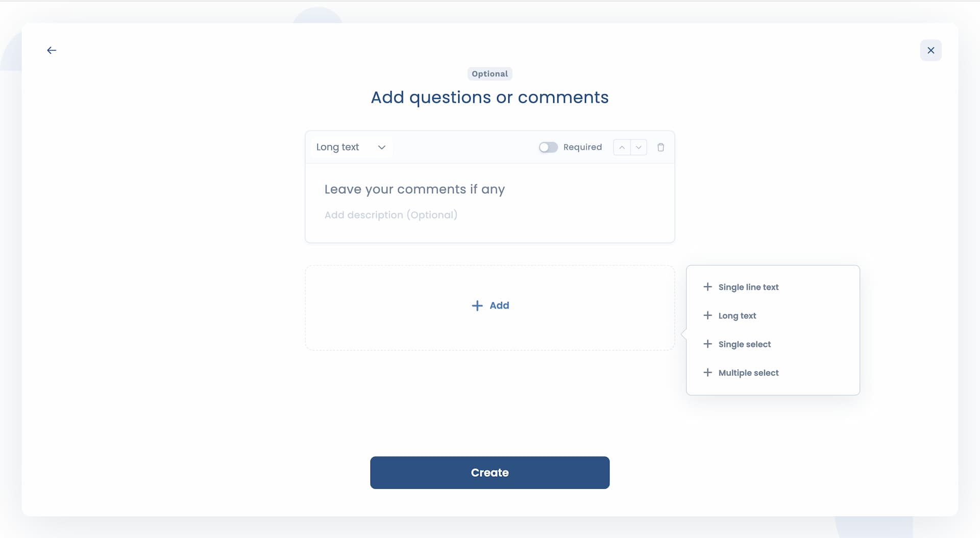The height and width of the screenshot is (538, 980).
Task: Click the plus icon beside Single line text
Action: 707,287
